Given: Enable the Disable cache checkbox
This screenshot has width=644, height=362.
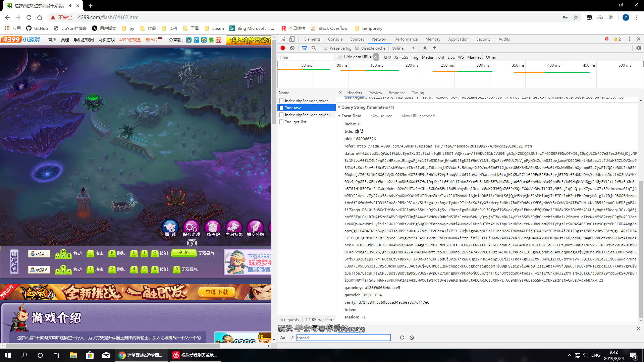Looking at the screenshot, I should (x=357, y=48).
